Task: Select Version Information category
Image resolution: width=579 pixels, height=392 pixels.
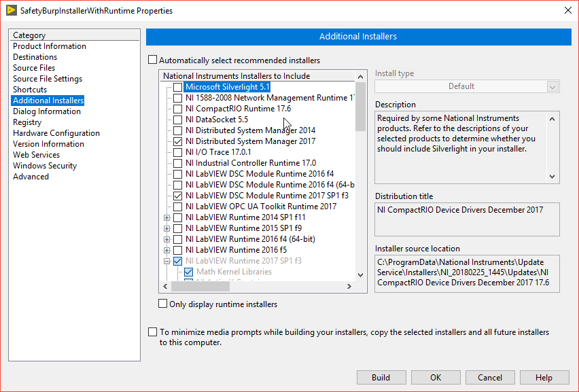Action: pyautogui.click(x=49, y=144)
